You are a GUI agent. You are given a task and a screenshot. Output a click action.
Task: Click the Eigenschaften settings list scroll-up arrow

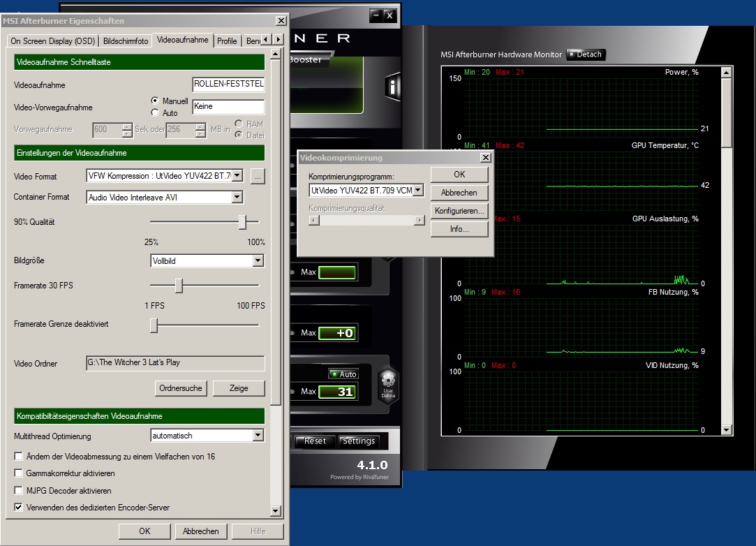click(x=276, y=54)
